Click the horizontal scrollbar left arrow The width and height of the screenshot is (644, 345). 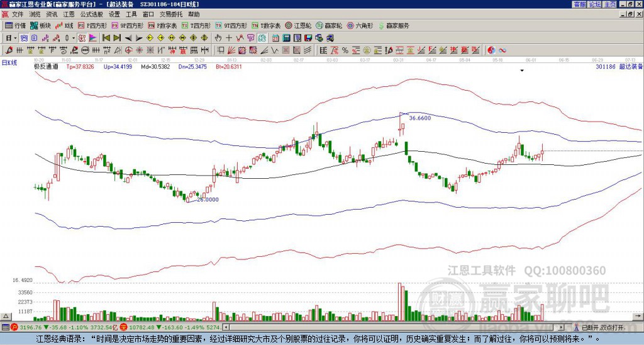click(x=226, y=327)
